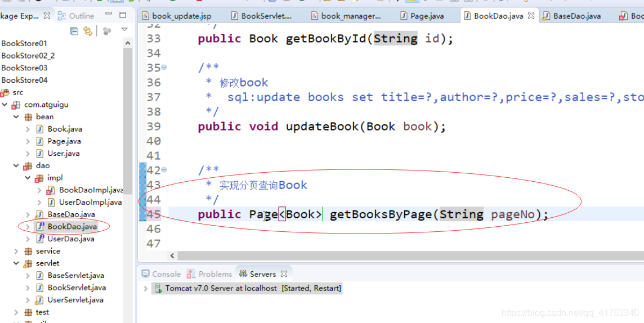The height and width of the screenshot is (323, 644).
Task: Open the book_manager editor tab
Action: click(x=346, y=16)
